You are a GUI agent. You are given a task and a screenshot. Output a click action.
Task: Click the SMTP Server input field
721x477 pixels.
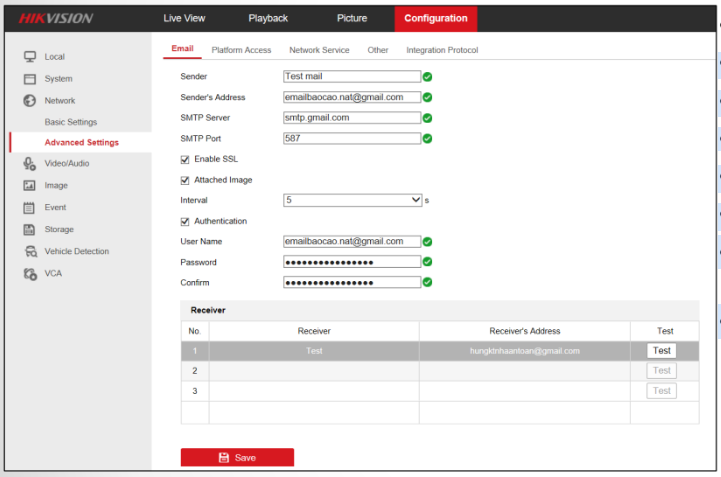[351, 118]
